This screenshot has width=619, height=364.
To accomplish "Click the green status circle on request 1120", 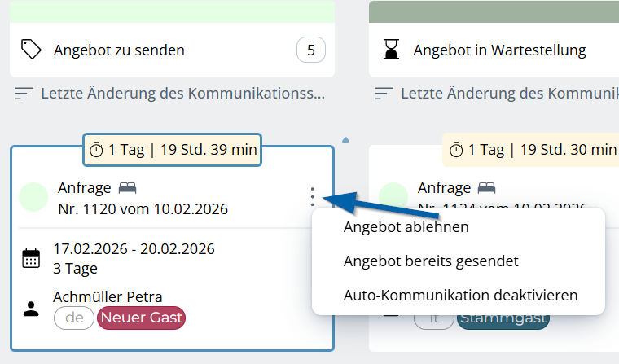I will tap(34, 198).
